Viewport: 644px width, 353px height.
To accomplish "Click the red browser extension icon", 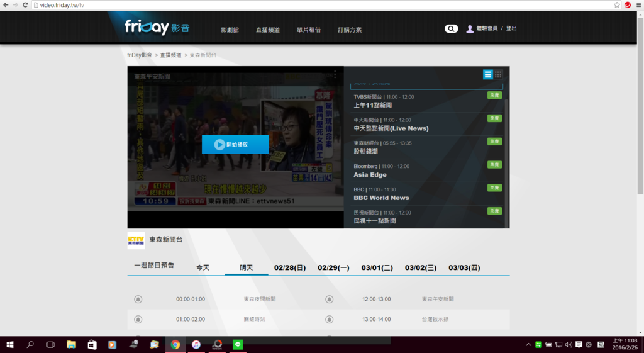I will coord(628,5).
